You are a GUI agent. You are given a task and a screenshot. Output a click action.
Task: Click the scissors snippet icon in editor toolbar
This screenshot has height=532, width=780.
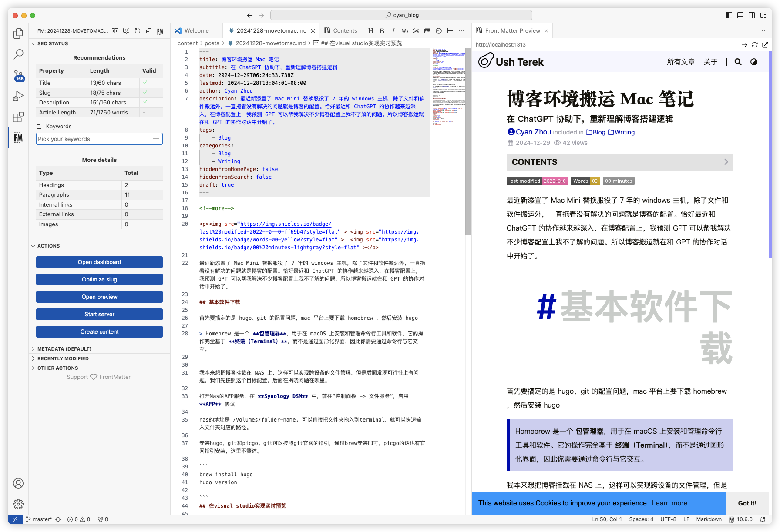pos(416,31)
